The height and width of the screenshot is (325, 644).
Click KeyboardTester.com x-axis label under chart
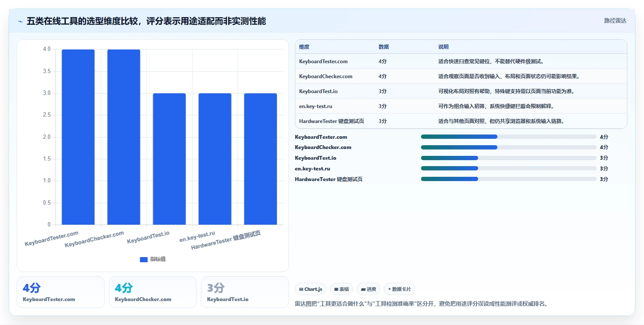(52, 238)
